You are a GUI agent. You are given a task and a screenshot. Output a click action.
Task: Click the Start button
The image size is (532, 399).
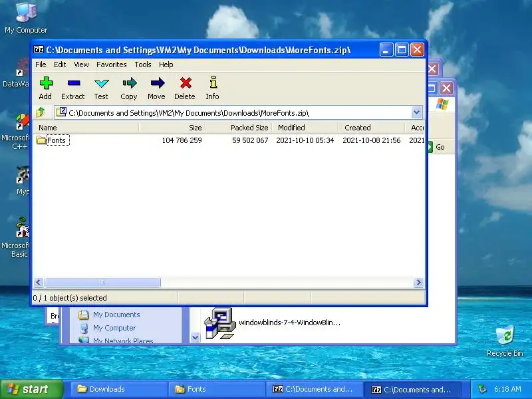click(x=32, y=389)
